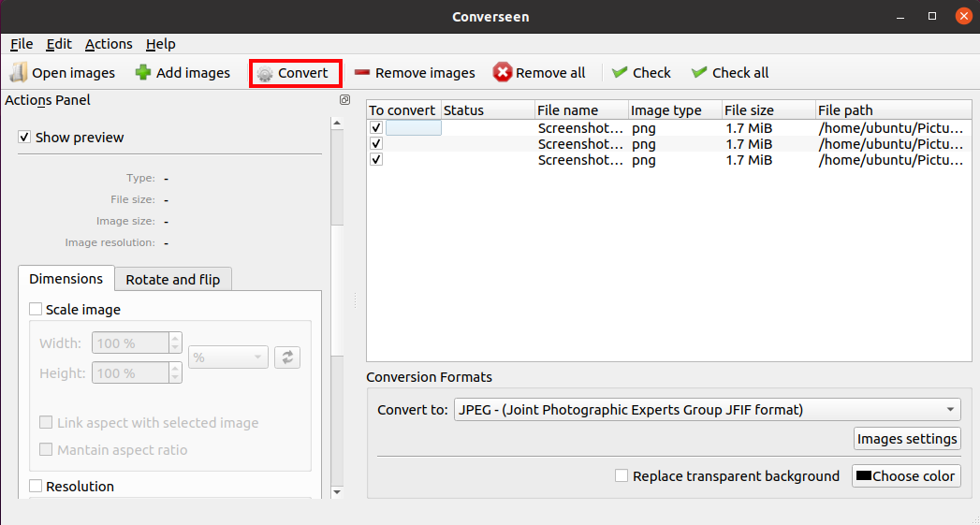Open the Help menu

[x=161, y=44]
